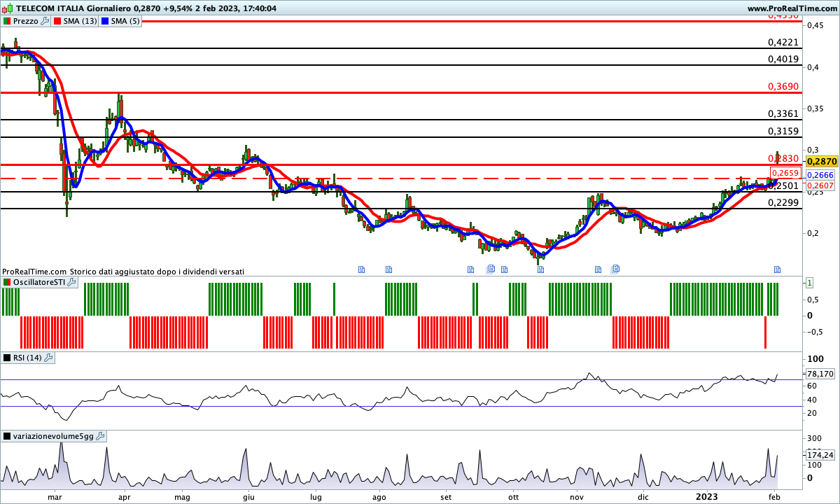Open the document event icon dated February 2023
The image size is (840, 504).
tap(776, 269)
